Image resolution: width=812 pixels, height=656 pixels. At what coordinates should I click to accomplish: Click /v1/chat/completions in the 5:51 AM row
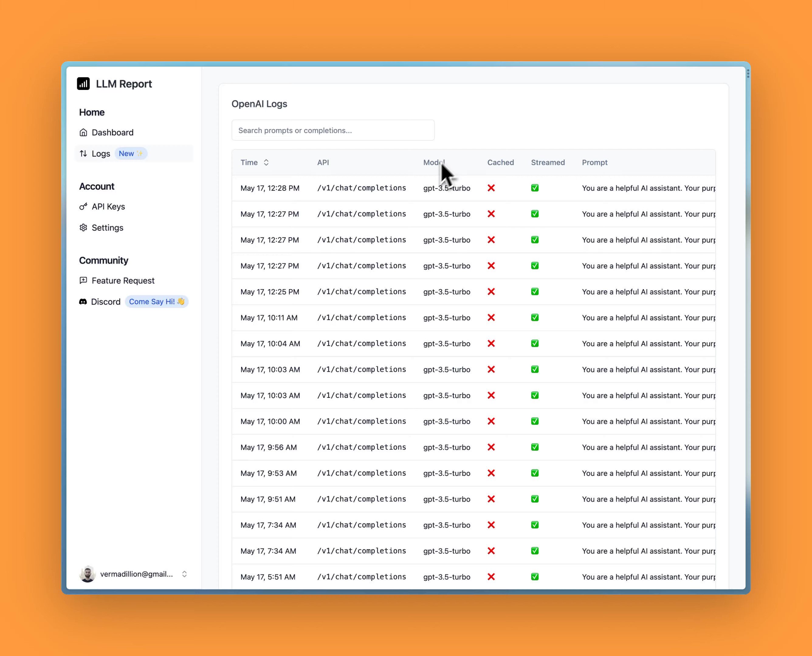point(362,577)
